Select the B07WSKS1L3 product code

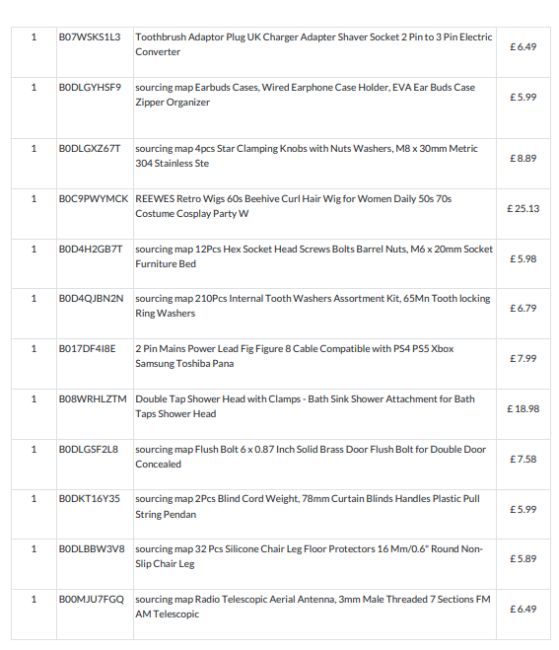tap(90, 37)
